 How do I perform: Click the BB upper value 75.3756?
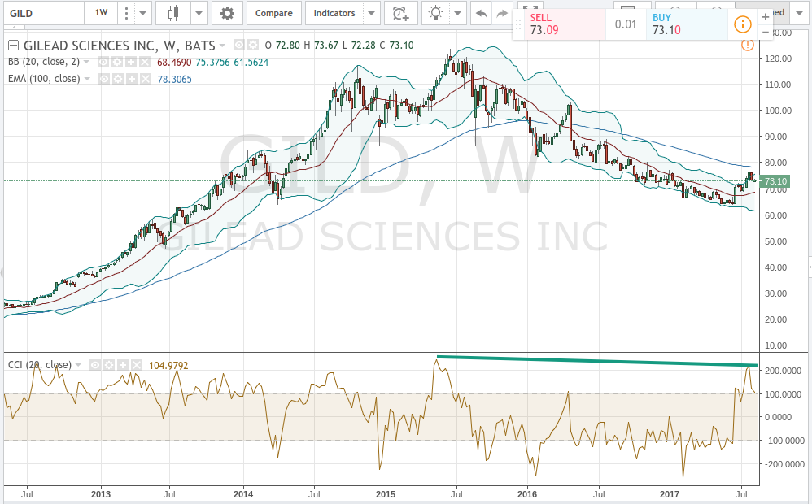coord(212,63)
